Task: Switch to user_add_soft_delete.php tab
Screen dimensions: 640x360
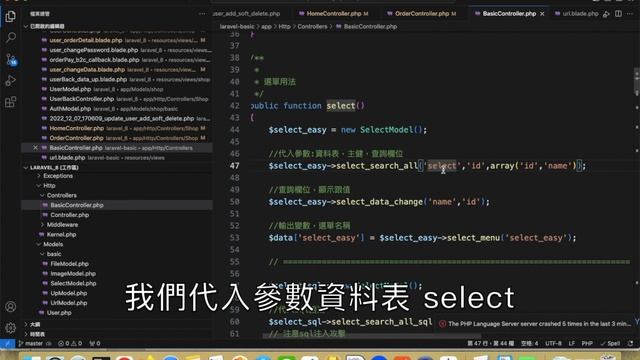Action: click(x=246, y=13)
